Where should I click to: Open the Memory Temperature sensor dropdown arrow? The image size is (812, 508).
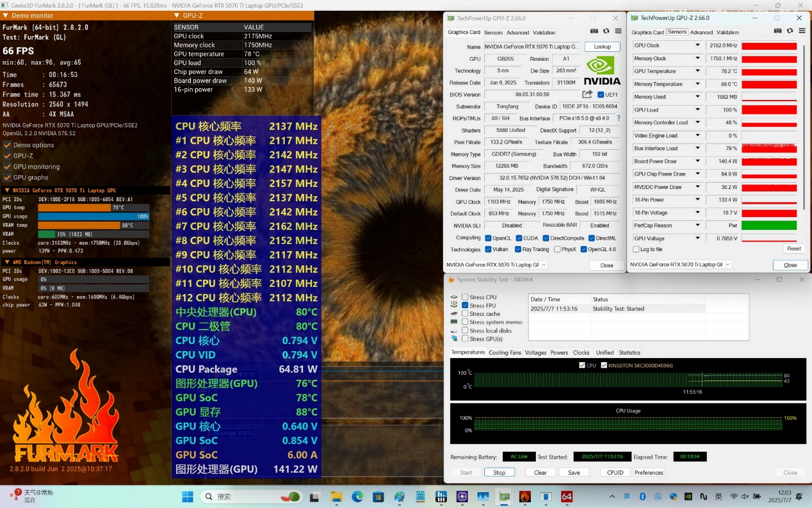point(697,84)
